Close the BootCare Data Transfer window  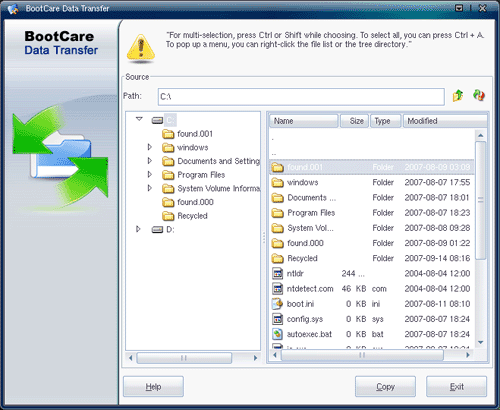pos(482,8)
